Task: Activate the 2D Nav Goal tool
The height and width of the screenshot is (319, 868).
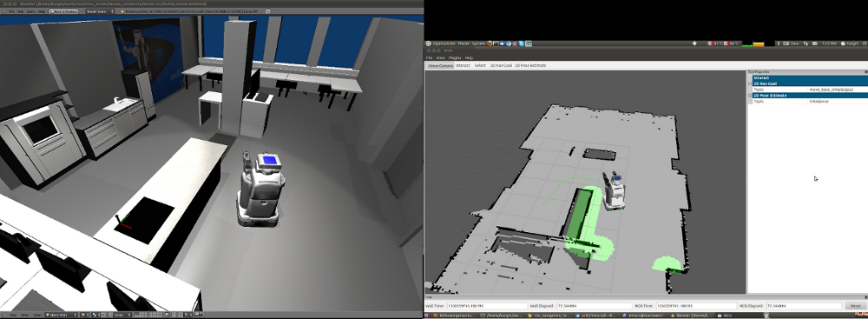Action: click(501, 65)
